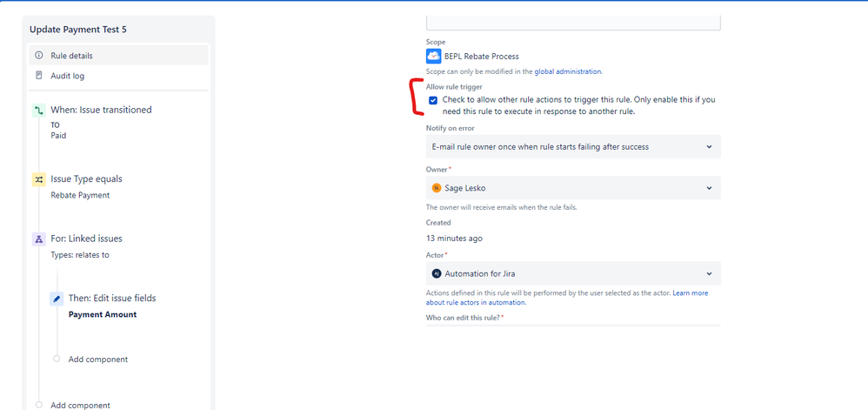This screenshot has width=868, height=410.
Task: Open the Rule details section
Action: tap(118, 56)
